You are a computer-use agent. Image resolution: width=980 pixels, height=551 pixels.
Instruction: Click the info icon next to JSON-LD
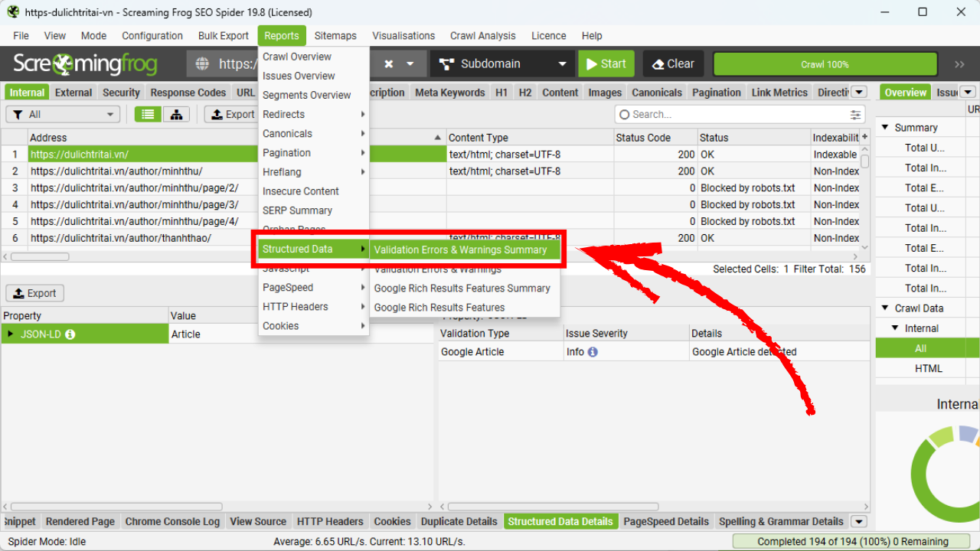70,334
